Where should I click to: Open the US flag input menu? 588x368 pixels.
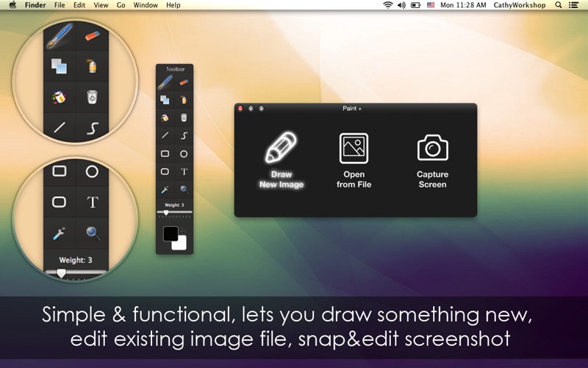(x=431, y=5)
